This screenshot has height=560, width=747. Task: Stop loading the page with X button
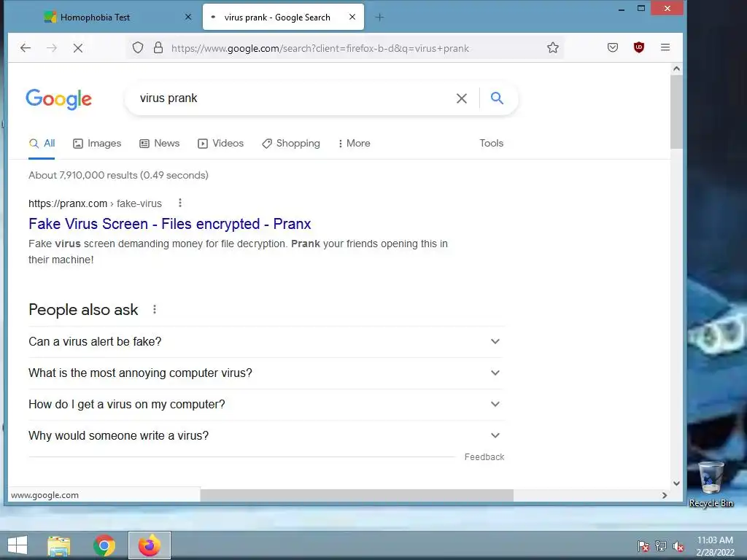(77, 47)
